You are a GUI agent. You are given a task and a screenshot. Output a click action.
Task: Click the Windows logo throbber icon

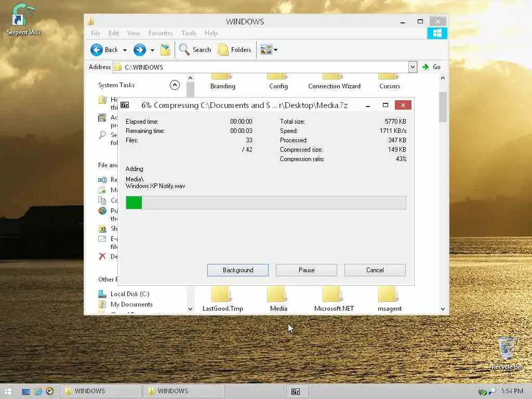point(437,33)
